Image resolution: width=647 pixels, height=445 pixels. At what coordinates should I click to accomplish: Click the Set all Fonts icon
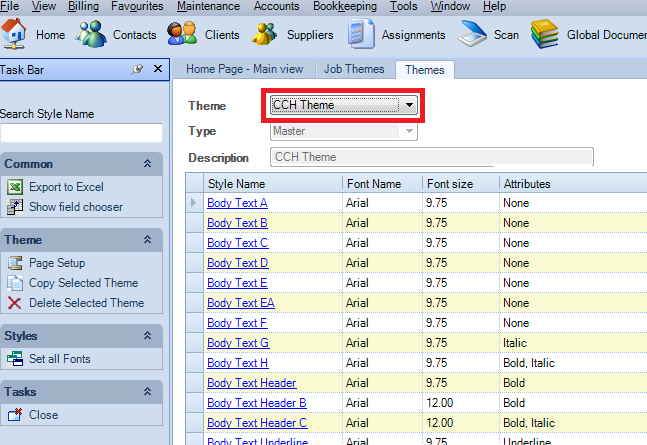(15, 359)
